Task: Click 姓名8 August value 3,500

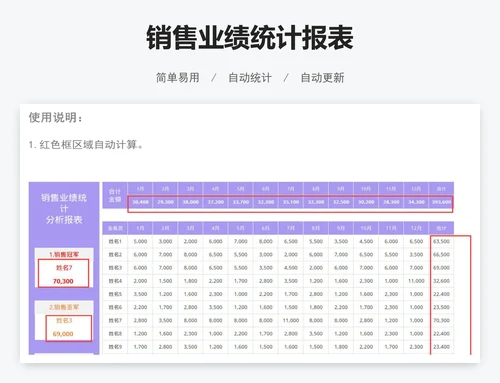Action: tap(316, 334)
